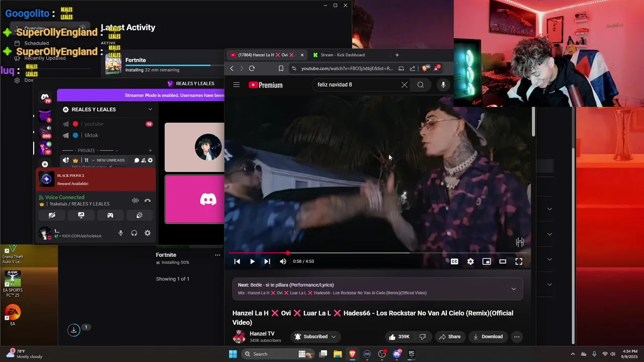The image size is (644, 362).
Task: Open voice channel settings gear in Discord
Action: [150, 160]
